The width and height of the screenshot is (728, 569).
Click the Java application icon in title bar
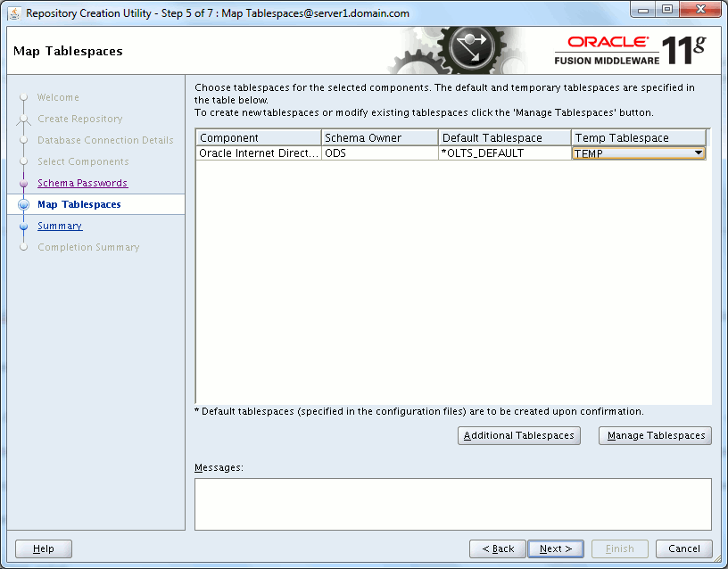tap(15, 13)
